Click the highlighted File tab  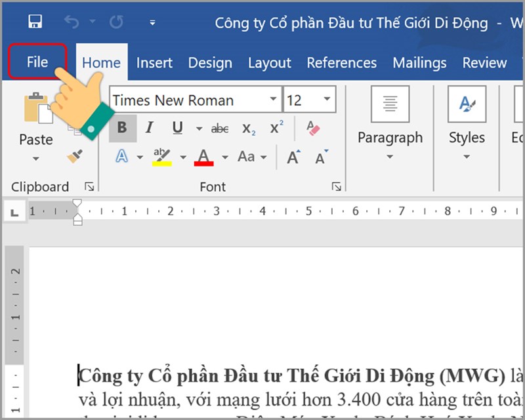click(37, 62)
